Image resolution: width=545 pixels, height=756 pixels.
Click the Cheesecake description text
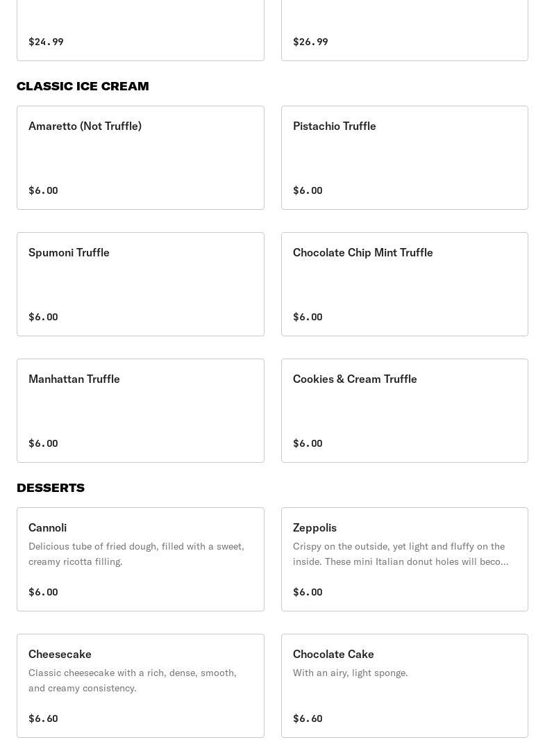[x=133, y=680]
